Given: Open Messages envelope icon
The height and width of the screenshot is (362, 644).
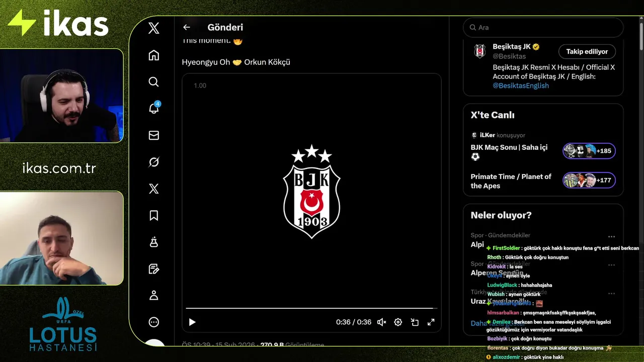Looking at the screenshot, I should [x=154, y=135].
